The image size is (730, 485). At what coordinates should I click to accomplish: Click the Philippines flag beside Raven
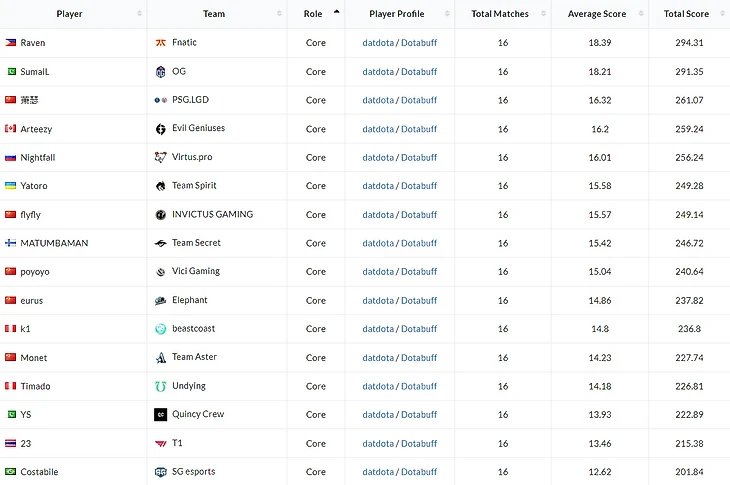(x=11, y=43)
